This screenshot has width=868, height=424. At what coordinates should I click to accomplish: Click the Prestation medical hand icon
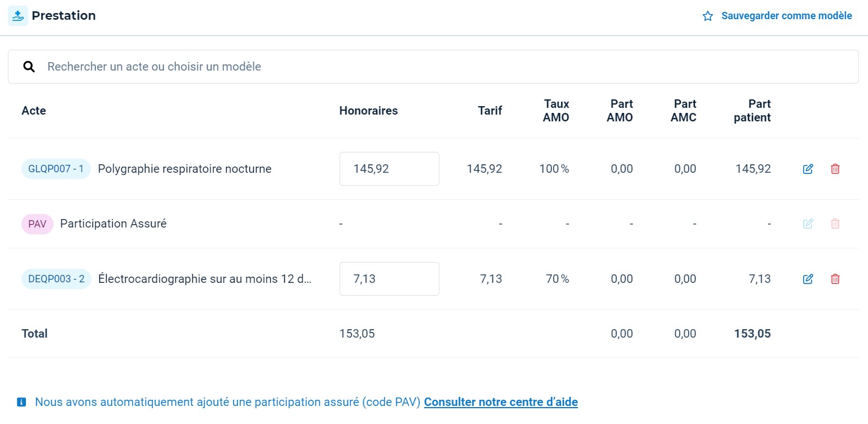pos(18,16)
